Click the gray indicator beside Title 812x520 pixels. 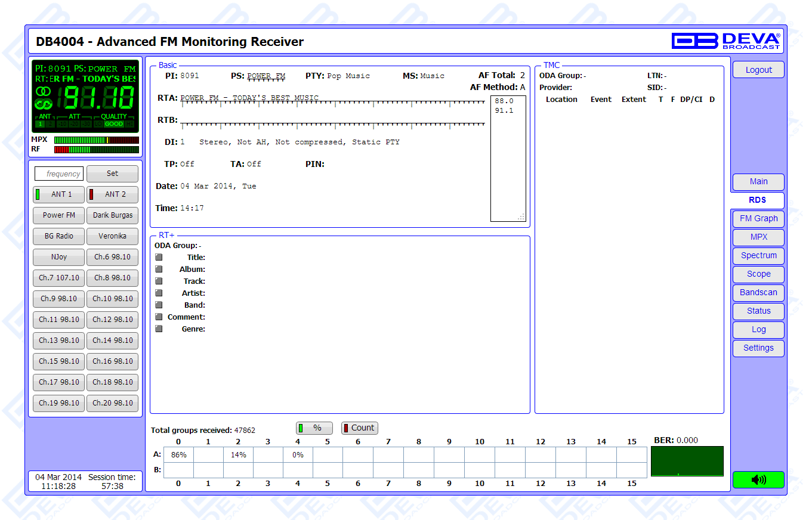(x=159, y=257)
